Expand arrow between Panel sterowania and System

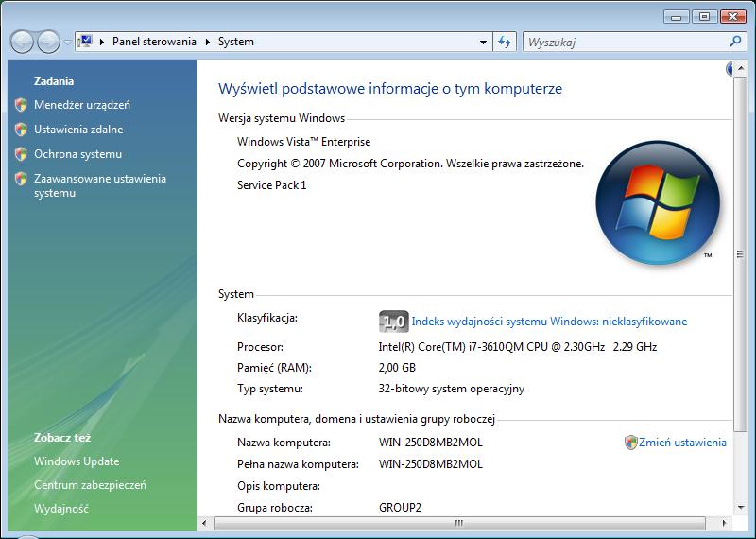[208, 42]
